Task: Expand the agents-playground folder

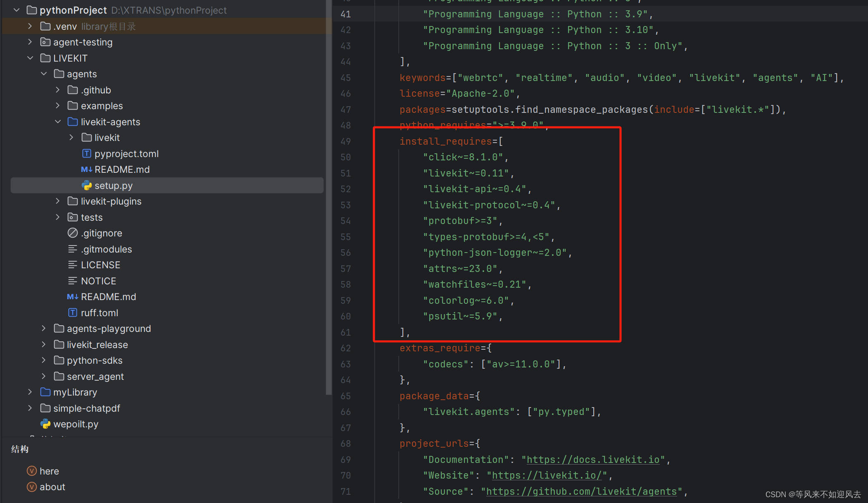Action: 44,329
